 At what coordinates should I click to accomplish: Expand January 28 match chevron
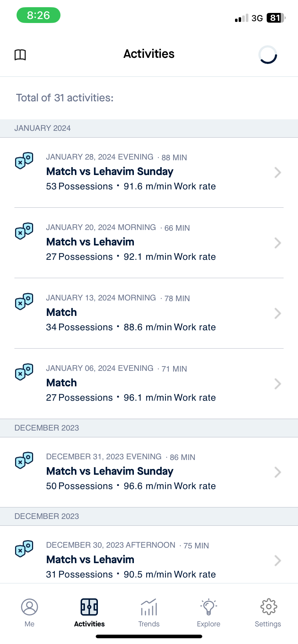point(277,172)
